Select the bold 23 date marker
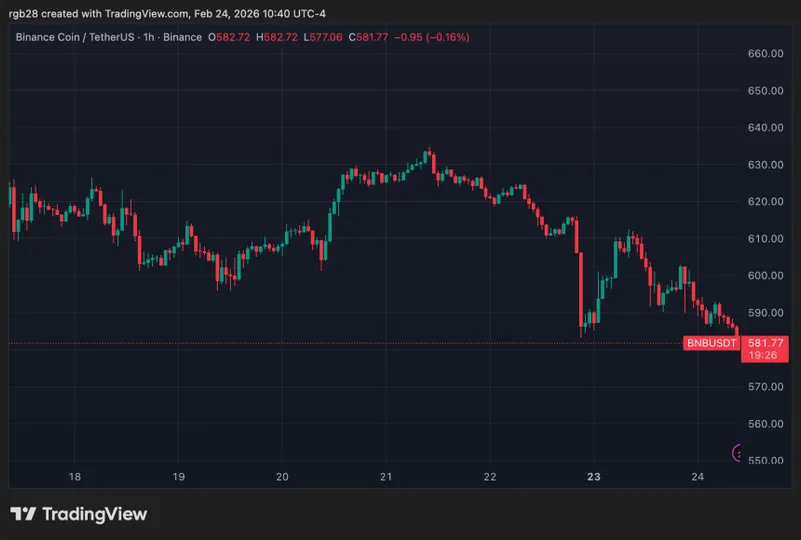This screenshot has width=801, height=540. pos(594,477)
